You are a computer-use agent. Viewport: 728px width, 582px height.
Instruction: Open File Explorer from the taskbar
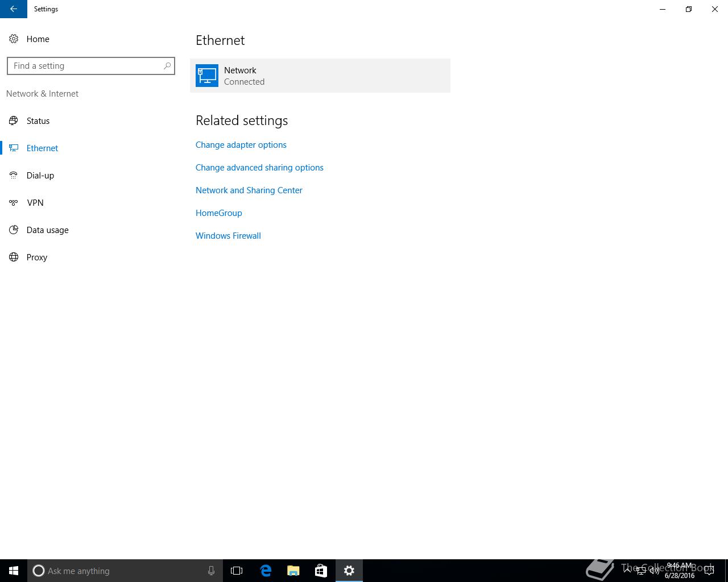point(293,571)
